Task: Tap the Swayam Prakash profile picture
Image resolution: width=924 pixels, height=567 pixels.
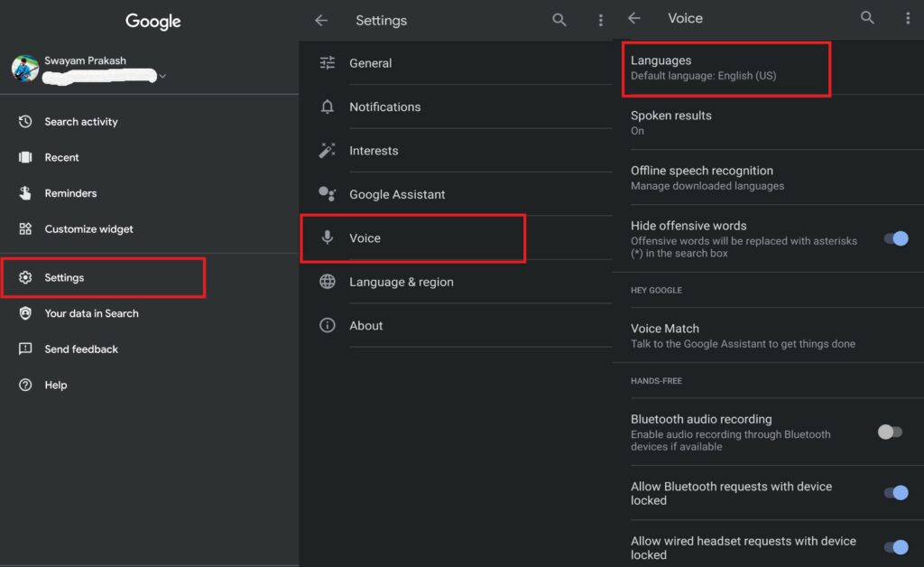Action: click(x=25, y=69)
